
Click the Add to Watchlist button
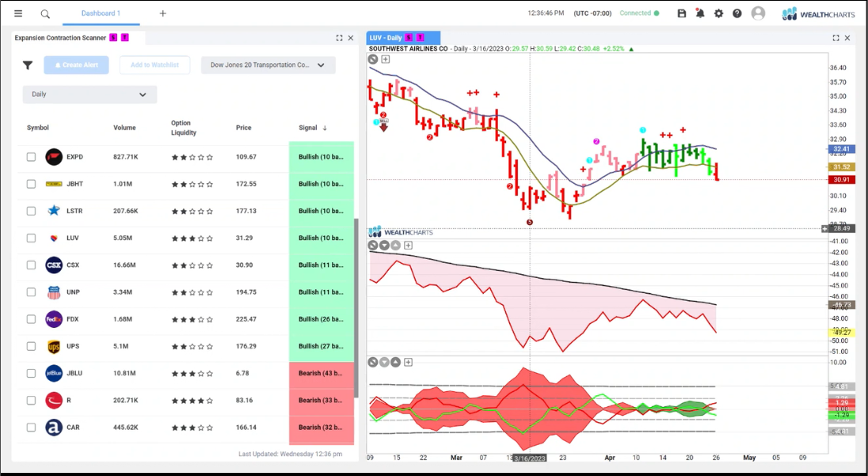[155, 65]
